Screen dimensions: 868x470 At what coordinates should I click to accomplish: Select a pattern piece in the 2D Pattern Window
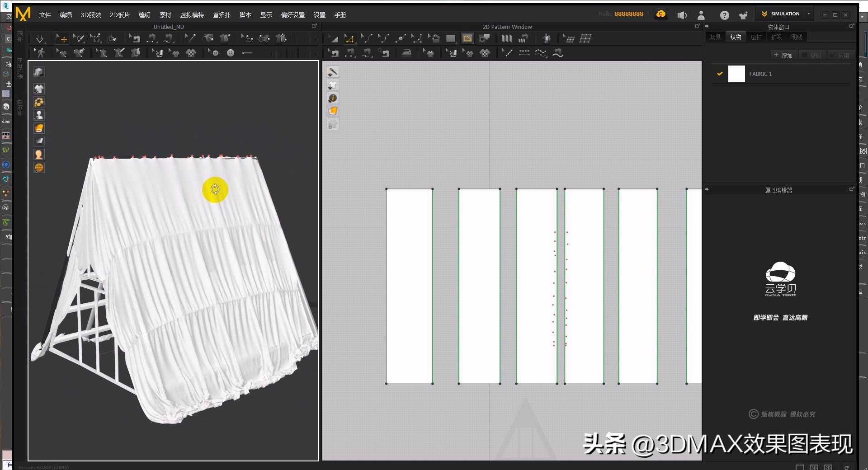409,285
